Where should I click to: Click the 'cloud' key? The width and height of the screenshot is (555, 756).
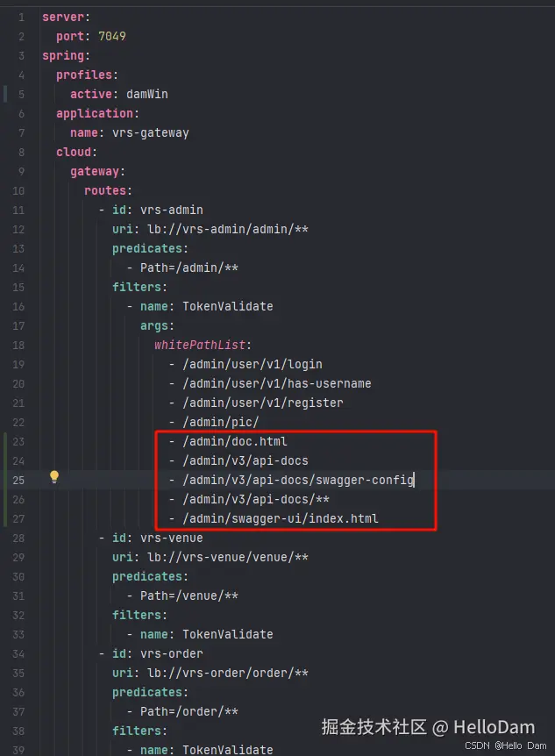(74, 152)
